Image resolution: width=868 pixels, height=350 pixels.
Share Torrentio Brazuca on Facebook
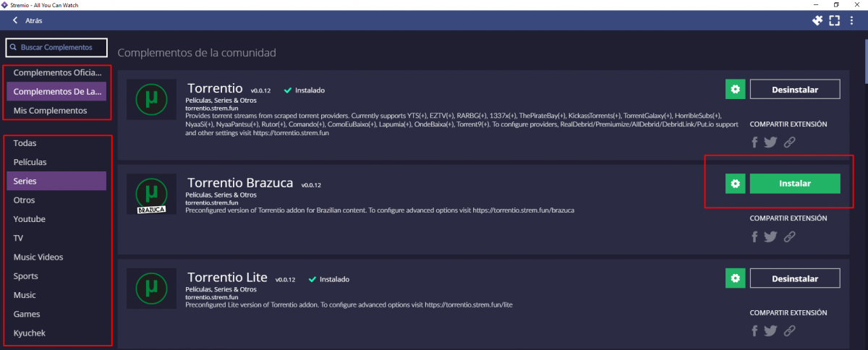click(x=755, y=236)
